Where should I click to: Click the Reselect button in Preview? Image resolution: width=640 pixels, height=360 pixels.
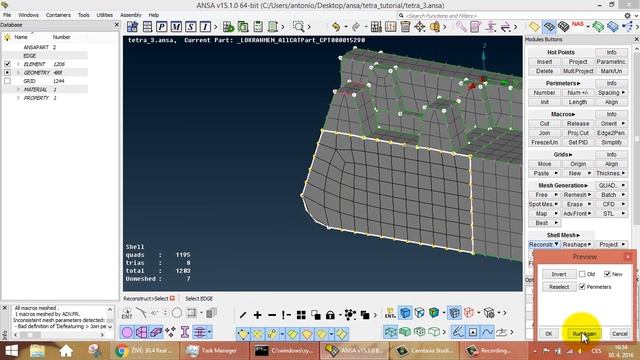[x=559, y=287]
